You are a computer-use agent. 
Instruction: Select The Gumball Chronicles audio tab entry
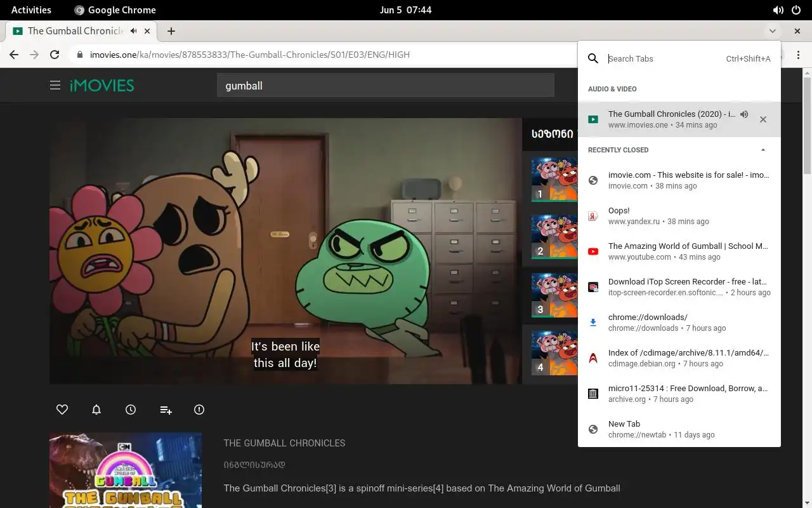[x=679, y=119]
